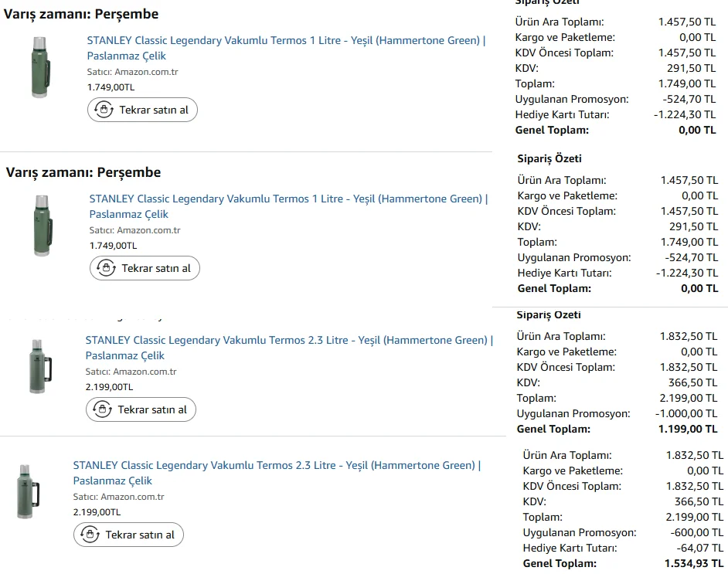Open the thermos image for the order with -600,00 TL promotion
Viewport: 728px width, 574px height.
tap(27, 492)
